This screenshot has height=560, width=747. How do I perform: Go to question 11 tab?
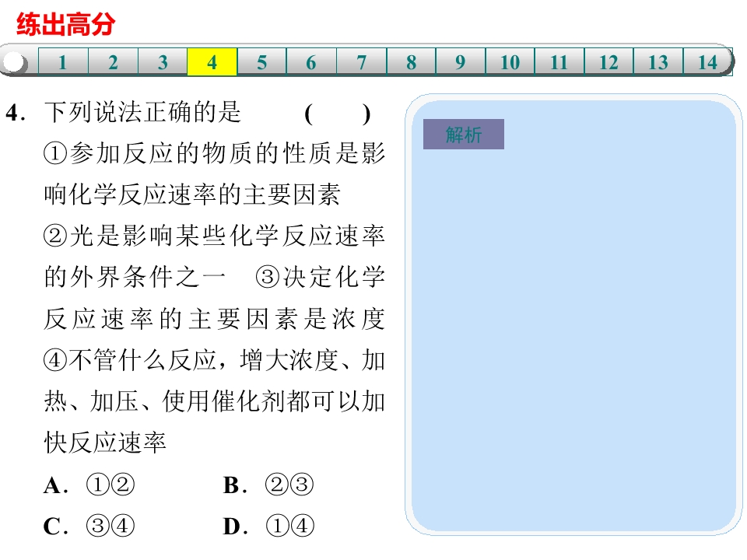[559, 62]
